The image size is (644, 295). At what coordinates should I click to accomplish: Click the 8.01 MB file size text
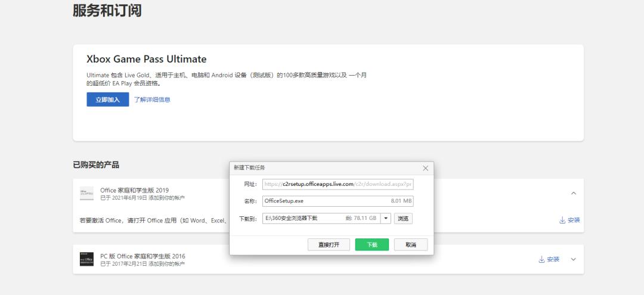401,201
